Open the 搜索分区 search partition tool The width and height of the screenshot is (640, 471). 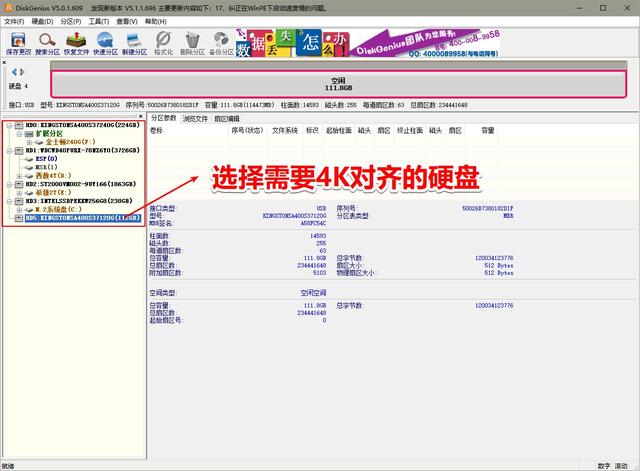(47, 44)
